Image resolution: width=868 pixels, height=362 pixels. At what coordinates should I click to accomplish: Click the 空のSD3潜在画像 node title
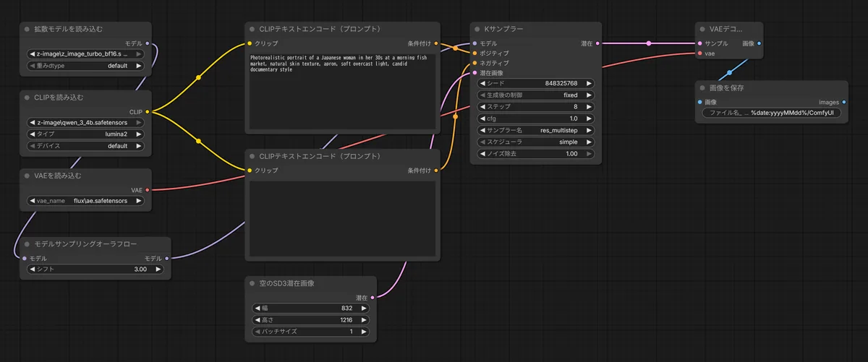286,283
